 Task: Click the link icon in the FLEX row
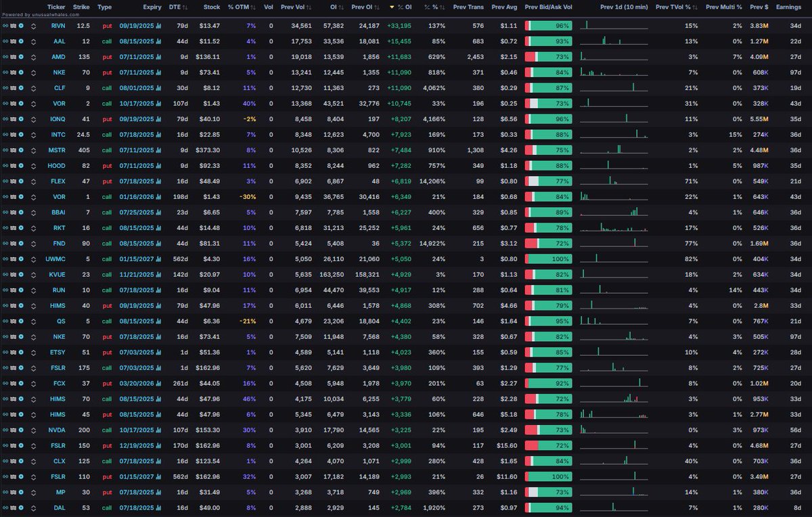click(x=5, y=181)
